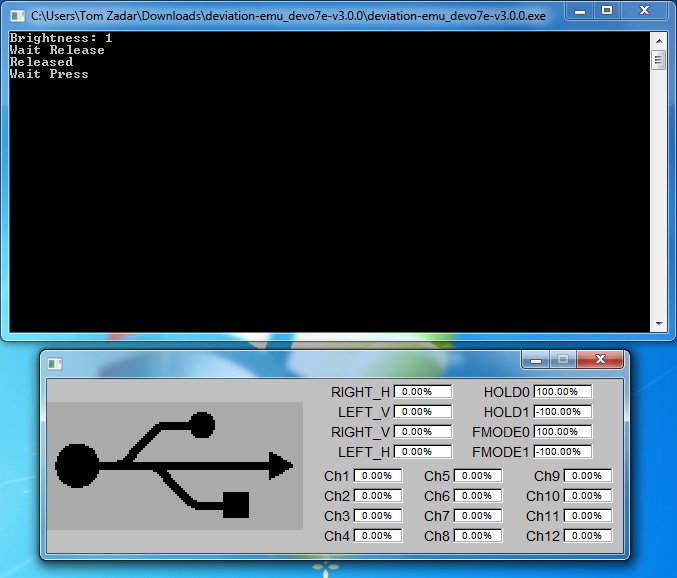Click the console scrollbar down arrow

(x=659, y=323)
